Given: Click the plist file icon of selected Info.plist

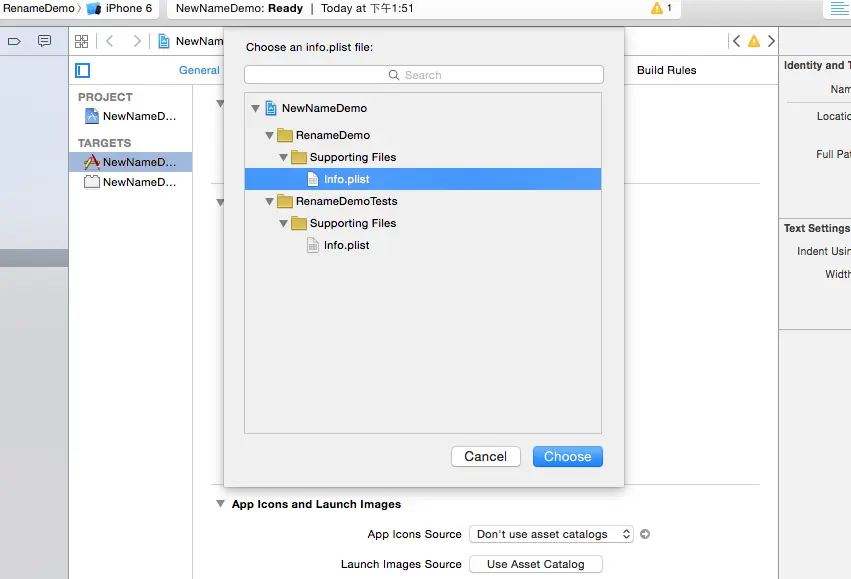Looking at the screenshot, I should [313, 179].
